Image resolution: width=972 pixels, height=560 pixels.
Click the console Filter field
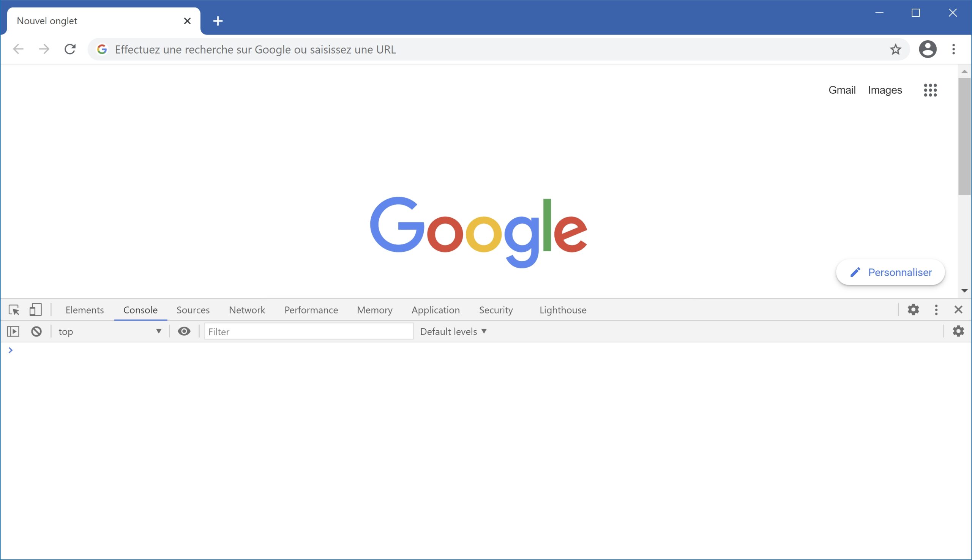click(x=308, y=331)
